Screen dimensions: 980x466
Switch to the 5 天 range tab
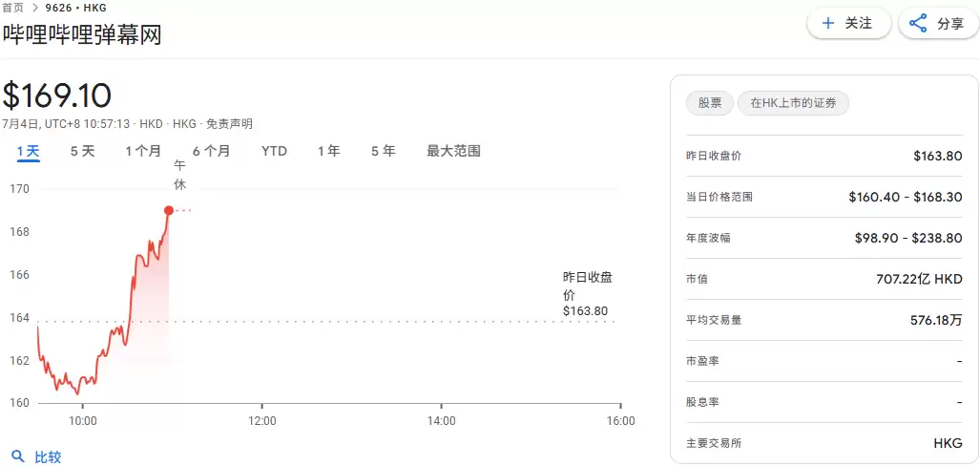[x=82, y=151]
